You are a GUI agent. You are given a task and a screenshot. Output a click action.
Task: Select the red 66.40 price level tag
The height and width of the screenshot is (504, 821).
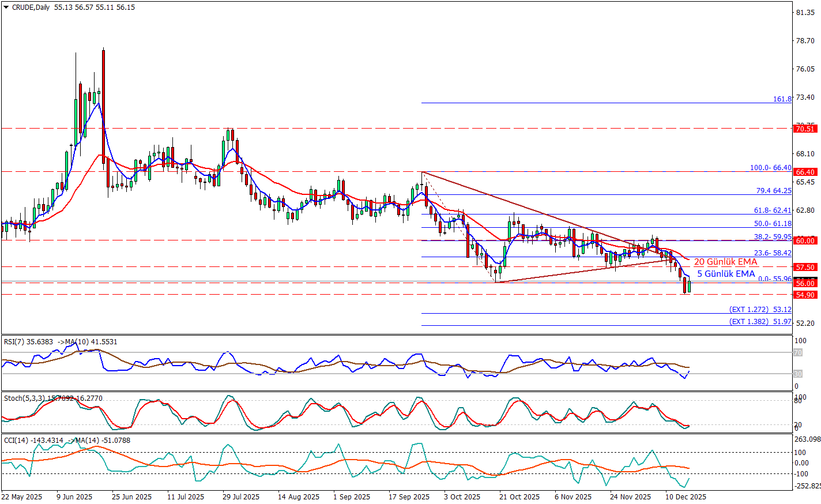pos(805,172)
